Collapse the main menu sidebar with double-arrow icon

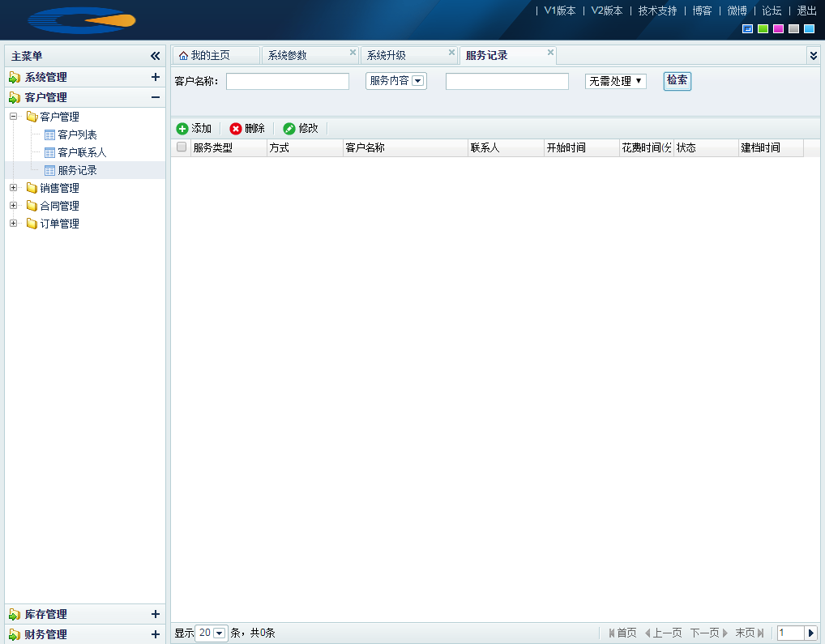(x=156, y=56)
